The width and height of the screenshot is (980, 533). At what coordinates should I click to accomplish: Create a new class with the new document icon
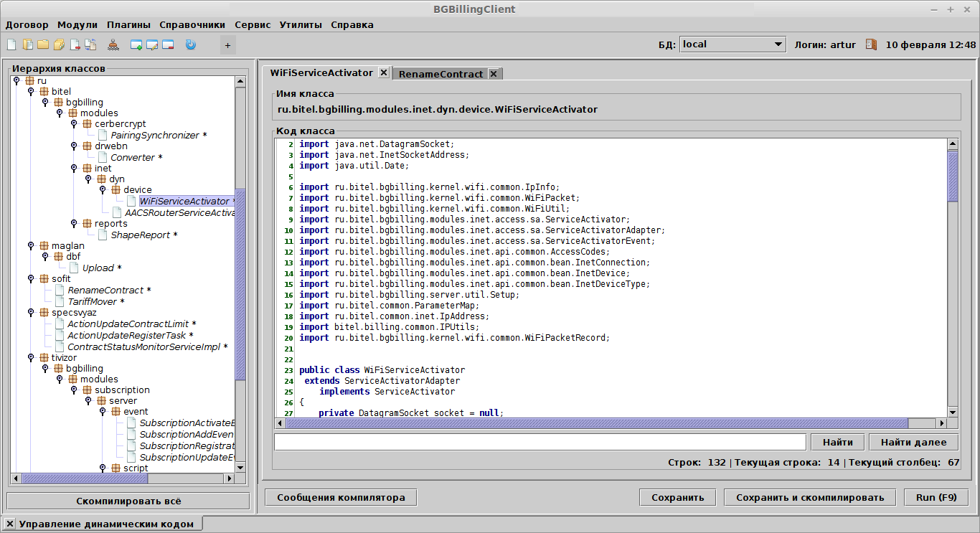tap(11, 44)
